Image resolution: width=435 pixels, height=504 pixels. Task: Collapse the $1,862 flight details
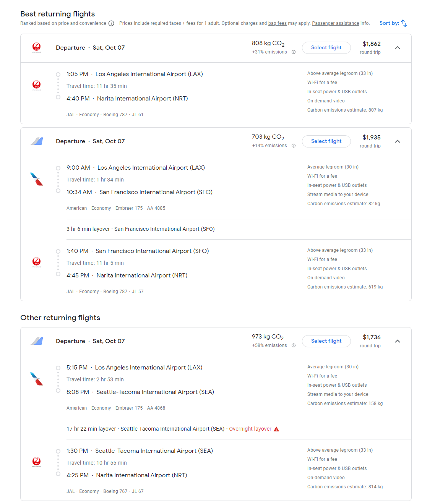pyautogui.click(x=398, y=47)
